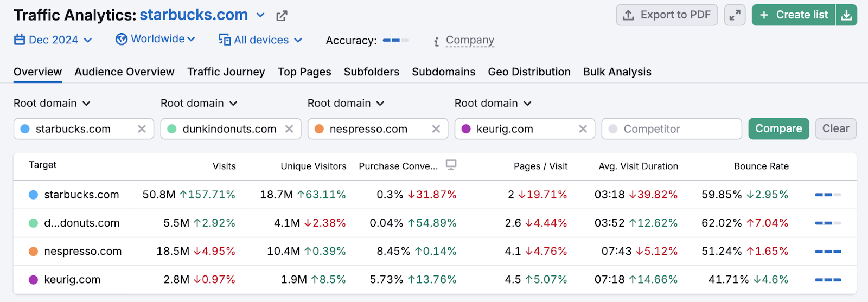The image size is (868, 302).
Task: Expand the first Root domain dropdown
Action: tap(52, 104)
